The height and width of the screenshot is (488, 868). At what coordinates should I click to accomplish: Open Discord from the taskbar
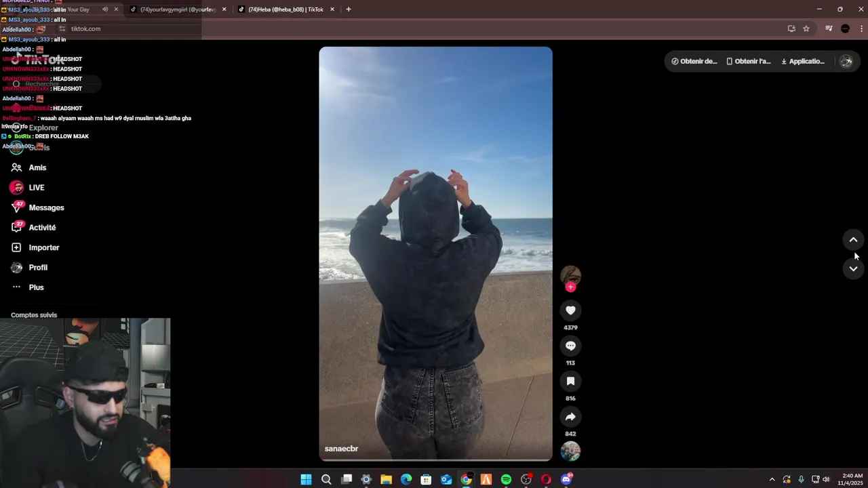[x=566, y=480]
